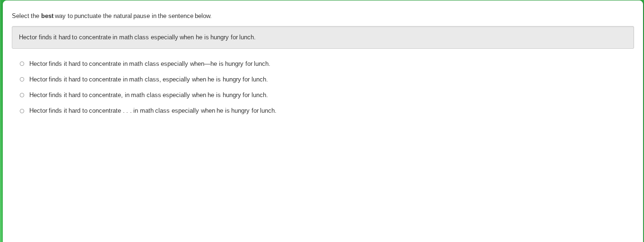Click the ellipsis dots in the fourth option
The image size is (644, 242).
pos(127,111)
